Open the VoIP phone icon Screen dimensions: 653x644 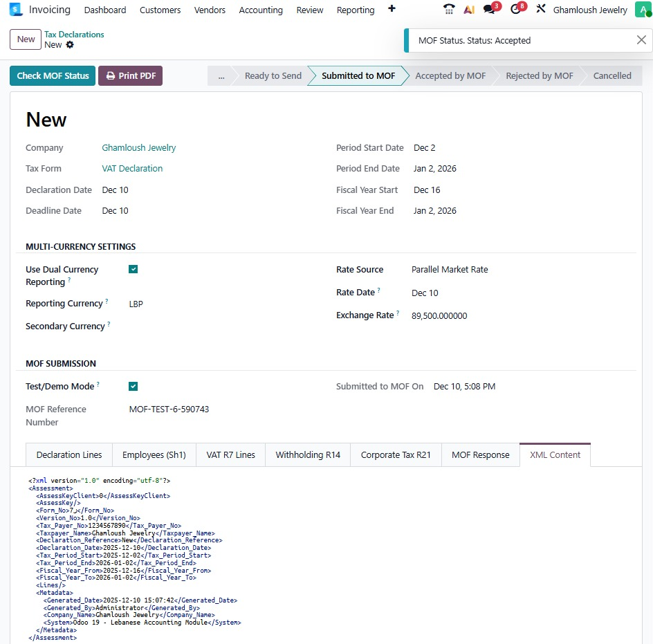pos(449,10)
